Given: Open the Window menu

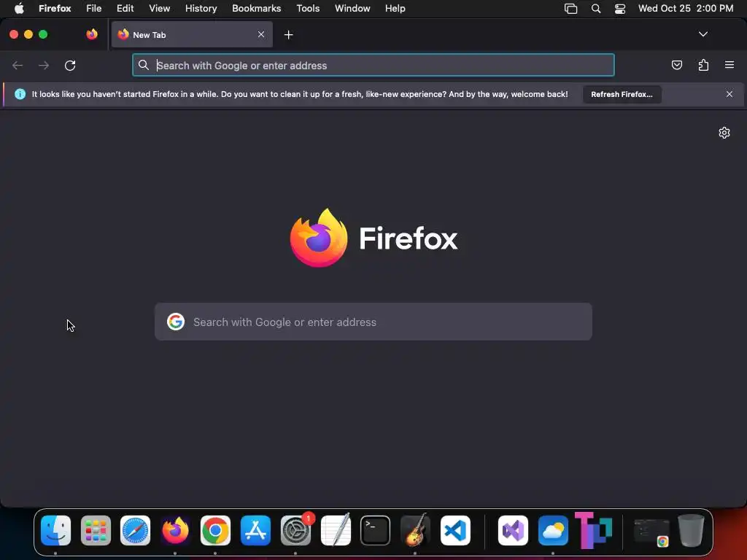Looking at the screenshot, I should tap(352, 9).
